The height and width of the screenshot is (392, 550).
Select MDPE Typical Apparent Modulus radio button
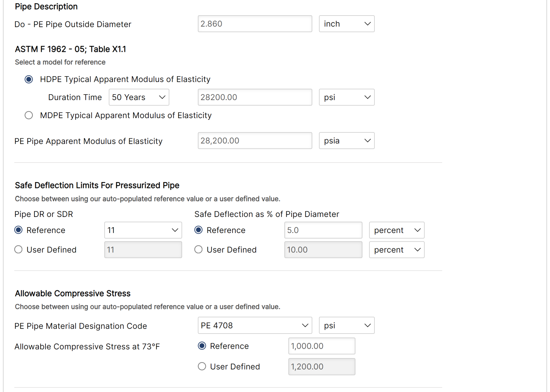(x=29, y=115)
